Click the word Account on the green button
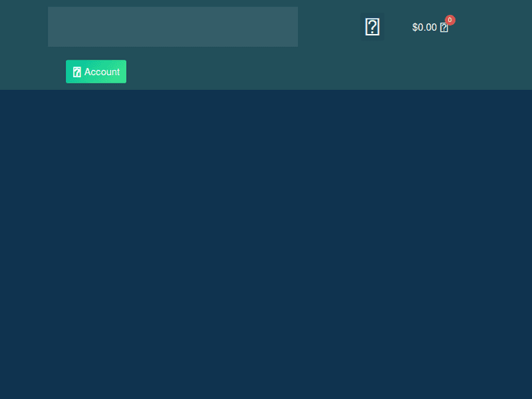This screenshot has height=399, width=532. (x=102, y=72)
